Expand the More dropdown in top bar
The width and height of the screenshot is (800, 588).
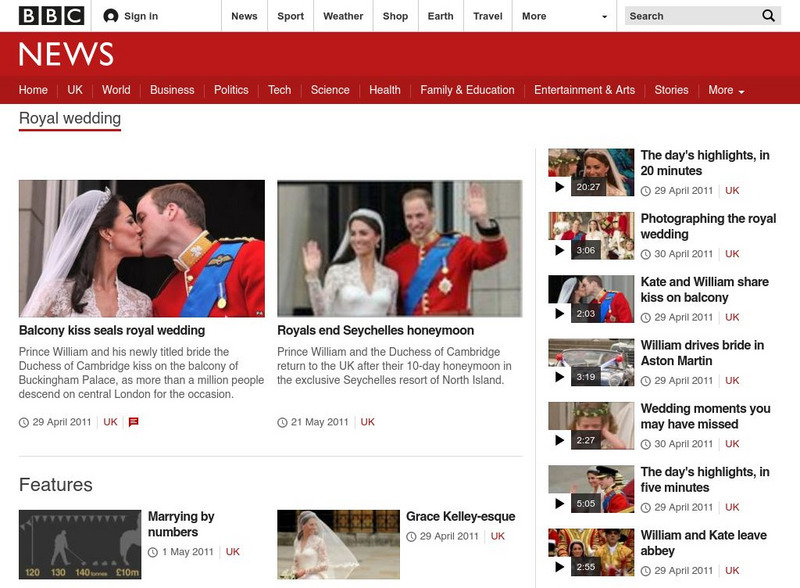[x=564, y=16]
